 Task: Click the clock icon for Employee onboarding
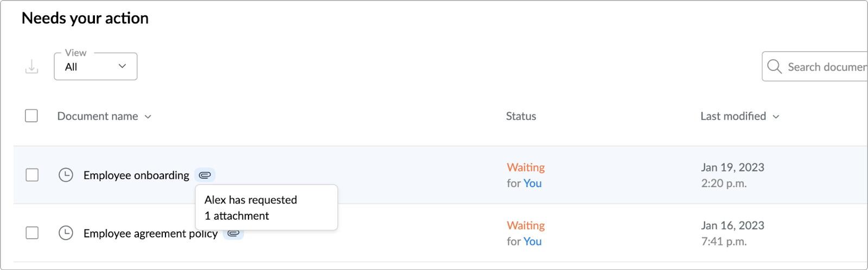point(66,175)
